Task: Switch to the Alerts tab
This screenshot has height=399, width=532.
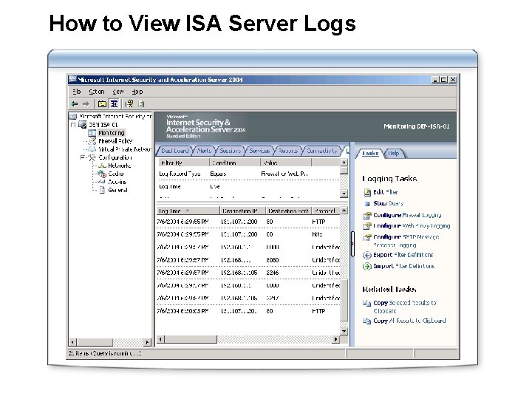Action: [x=204, y=151]
